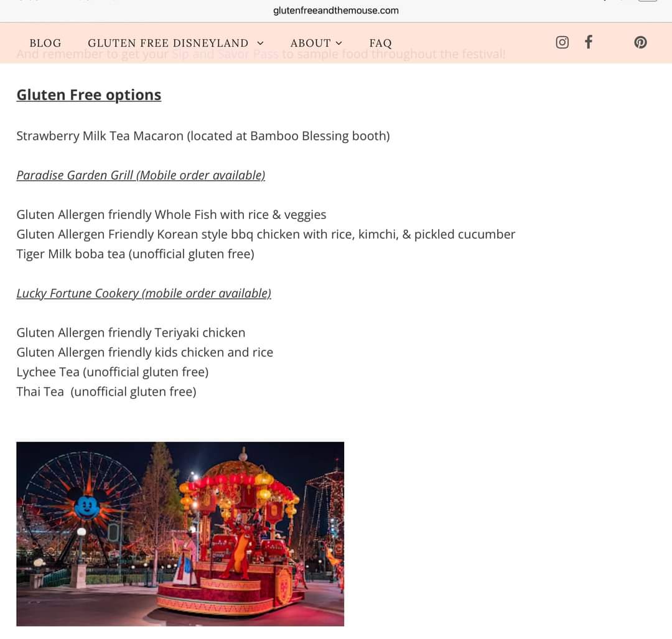Open the About menu item
The image size is (672, 639).
310,43
